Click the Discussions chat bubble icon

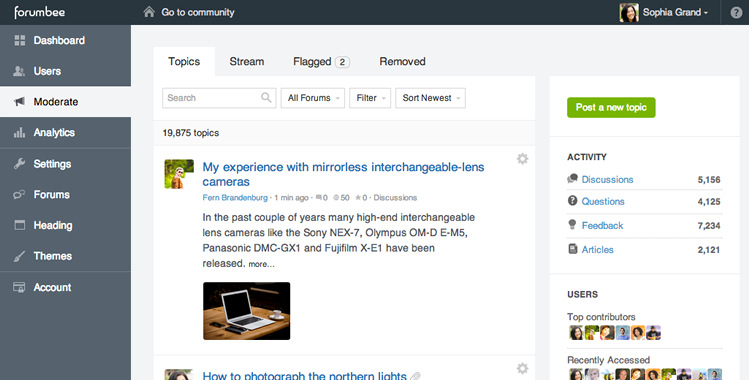[572, 179]
